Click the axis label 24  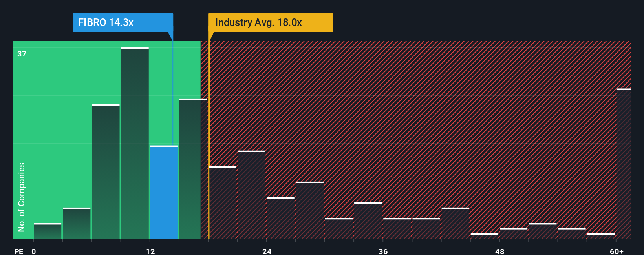[x=267, y=251]
